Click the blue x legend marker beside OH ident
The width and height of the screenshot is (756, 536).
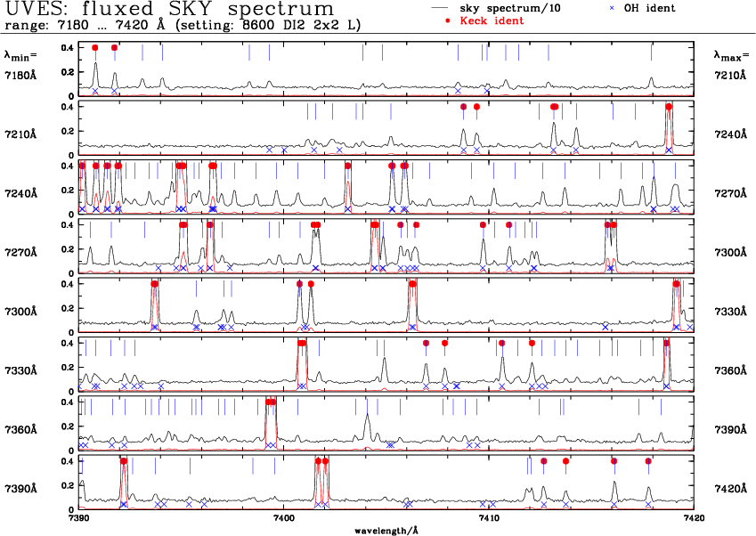(612, 8)
